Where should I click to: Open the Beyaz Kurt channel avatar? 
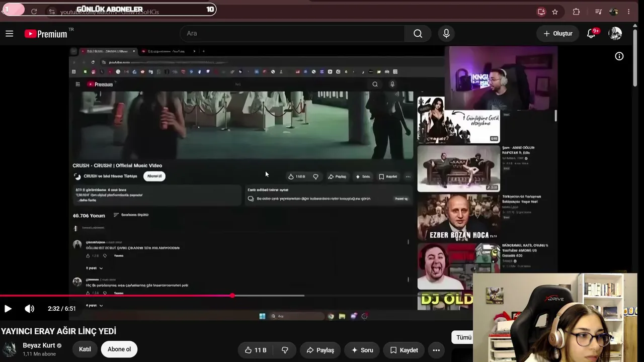click(9, 349)
